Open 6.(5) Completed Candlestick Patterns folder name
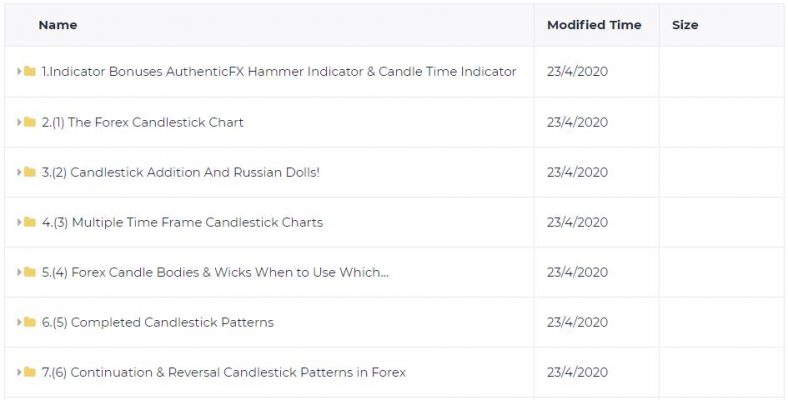 (158, 322)
